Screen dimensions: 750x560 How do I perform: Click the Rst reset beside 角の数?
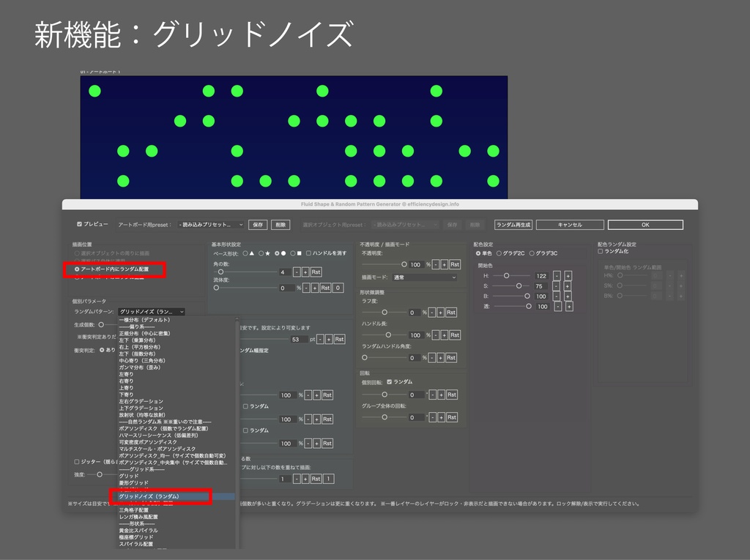[316, 272]
